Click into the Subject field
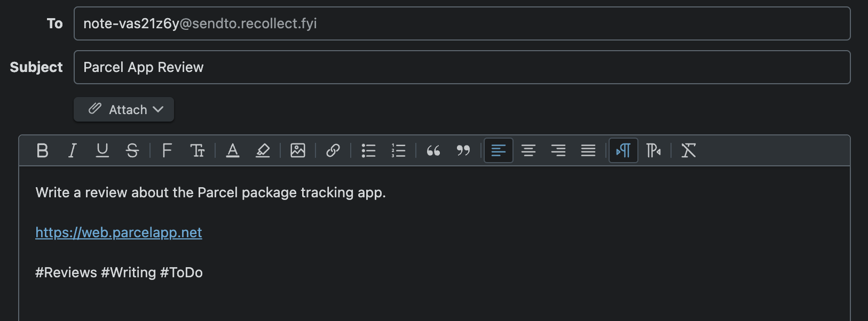This screenshot has width=868, height=321. (462, 67)
